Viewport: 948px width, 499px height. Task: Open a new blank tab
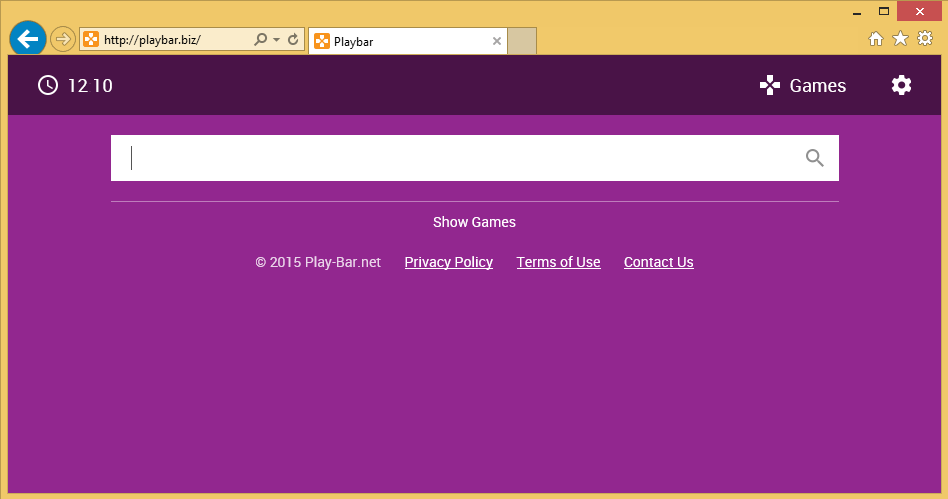[523, 41]
